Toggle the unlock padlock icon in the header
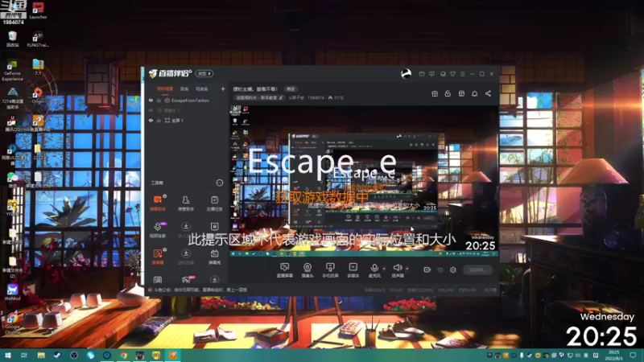644x362 pixels. click(x=448, y=93)
